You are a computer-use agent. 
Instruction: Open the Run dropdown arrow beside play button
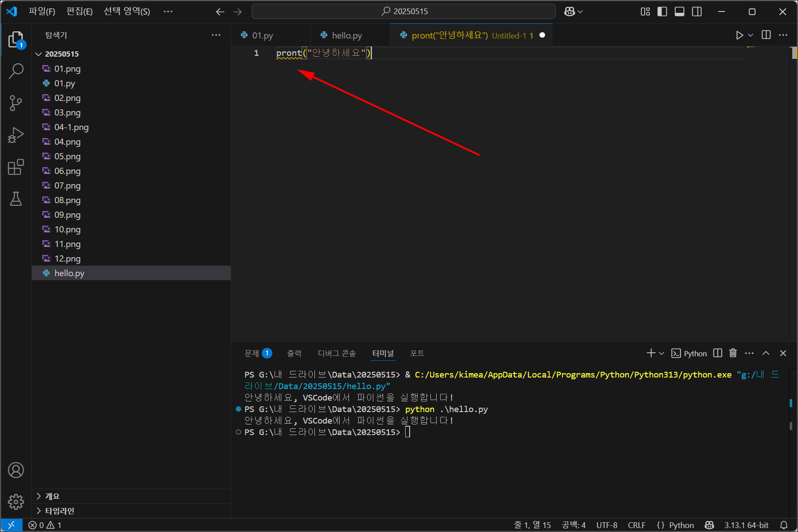pos(751,35)
